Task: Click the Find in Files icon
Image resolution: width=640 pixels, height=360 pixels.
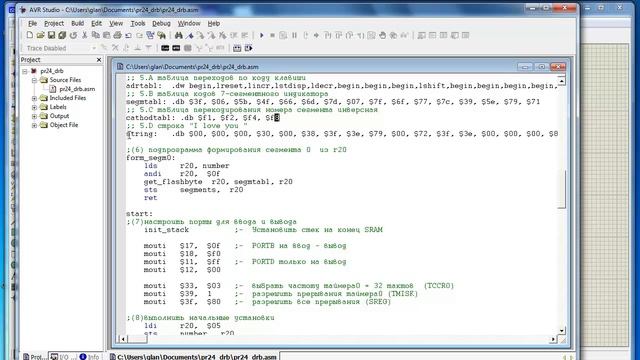Action: pos(162,36)
